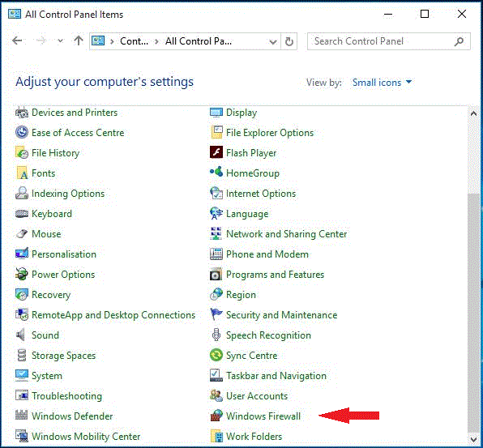Open the Taskbar and Navigation link

click(x=276, y=376)
